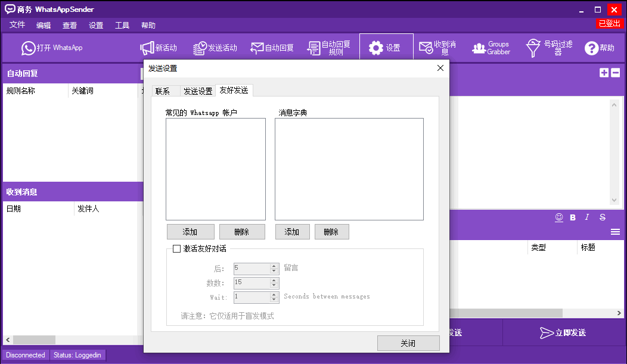Open the 文件 menu
Viewport: 627px width, 364px height.
pos(17,25)
